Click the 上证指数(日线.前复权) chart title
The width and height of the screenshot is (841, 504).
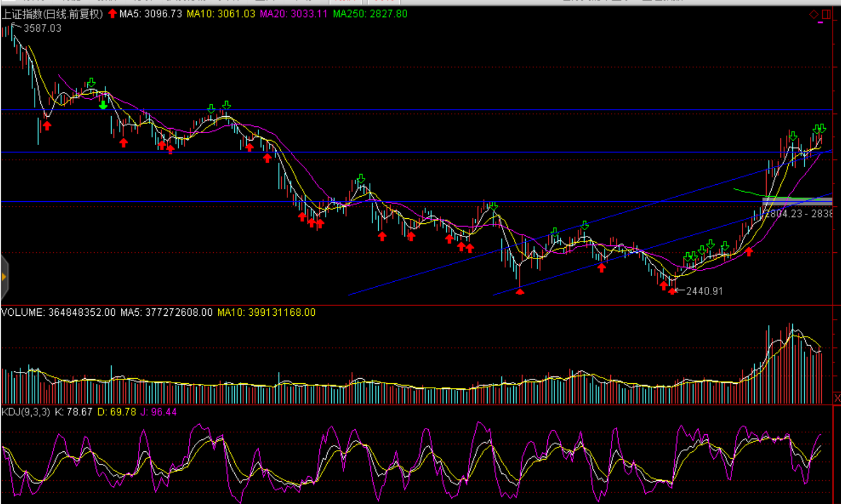click(x=52, y=14)
